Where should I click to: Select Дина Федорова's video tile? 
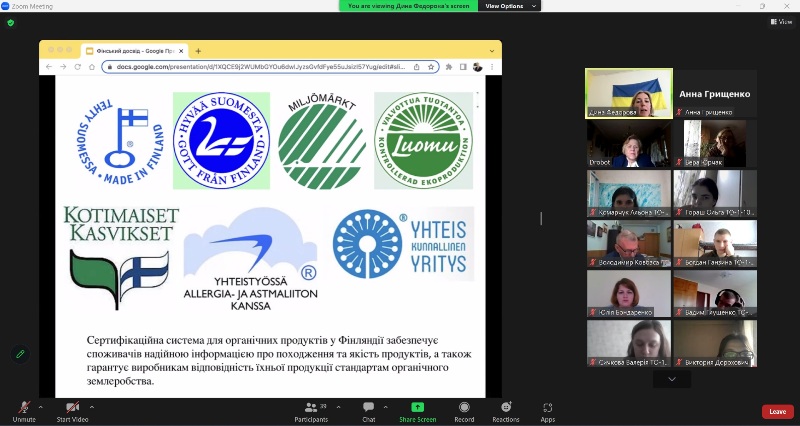click(x=629, y=93)
